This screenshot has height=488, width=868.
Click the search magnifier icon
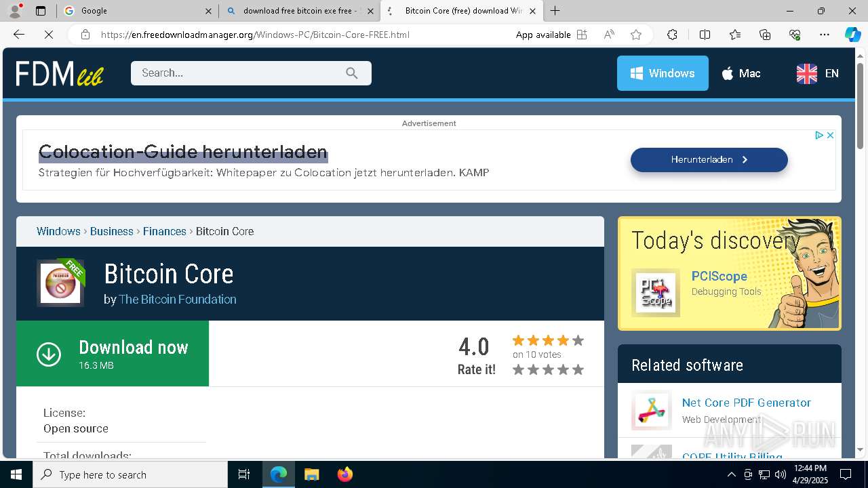point(351,73)
